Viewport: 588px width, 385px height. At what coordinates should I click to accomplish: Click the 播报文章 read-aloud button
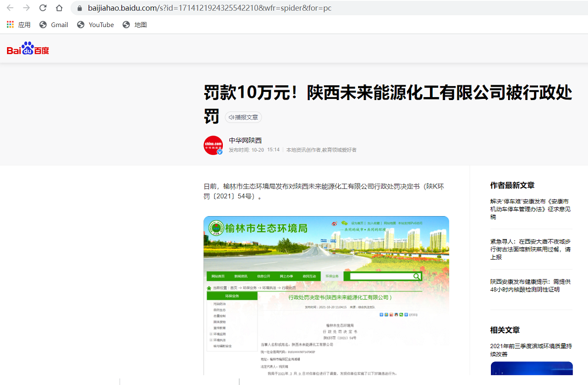tap(243, 117)
